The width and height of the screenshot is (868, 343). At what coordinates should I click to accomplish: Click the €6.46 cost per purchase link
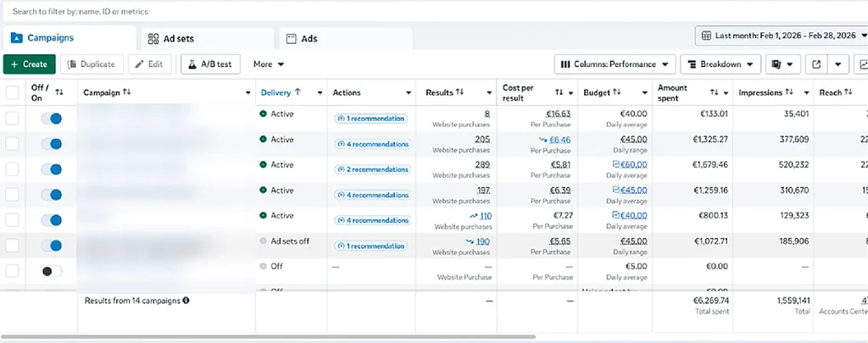click(x=559, y=140)
